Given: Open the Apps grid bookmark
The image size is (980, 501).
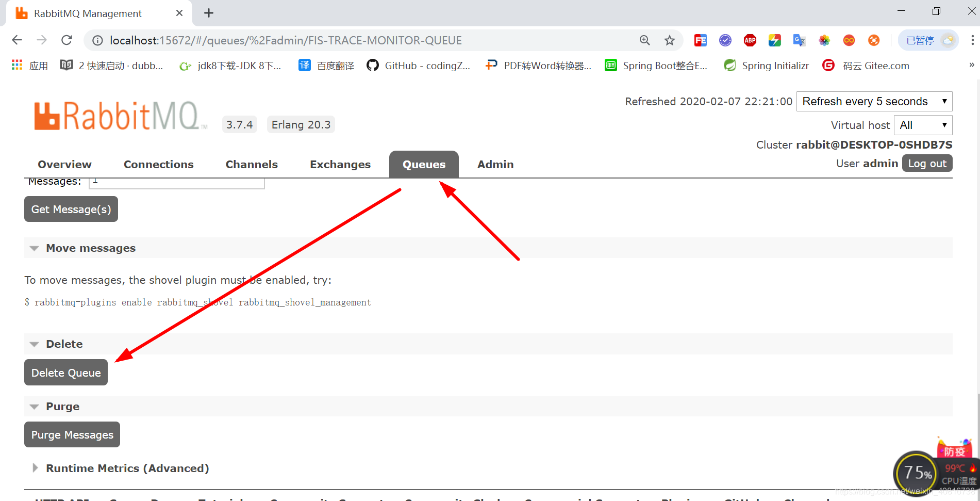Looking at the screenshot, I should click(x=29, y=66).
